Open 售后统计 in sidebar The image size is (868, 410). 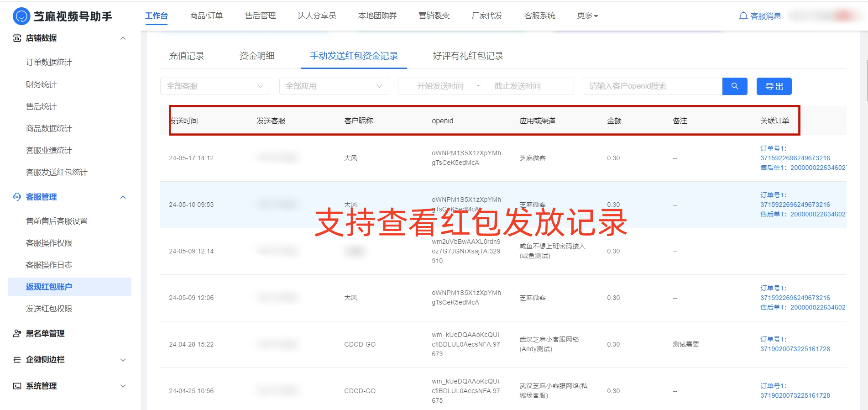pos(41,106)
